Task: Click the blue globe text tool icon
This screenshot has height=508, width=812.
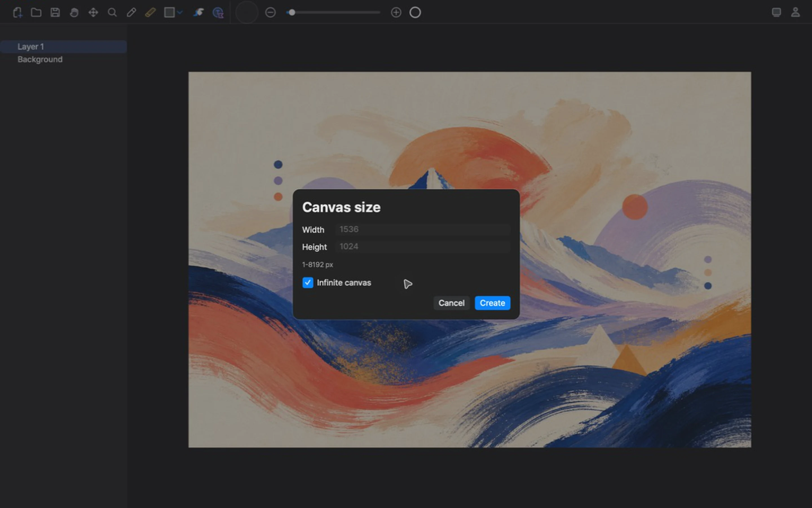Action: (218, 13)
